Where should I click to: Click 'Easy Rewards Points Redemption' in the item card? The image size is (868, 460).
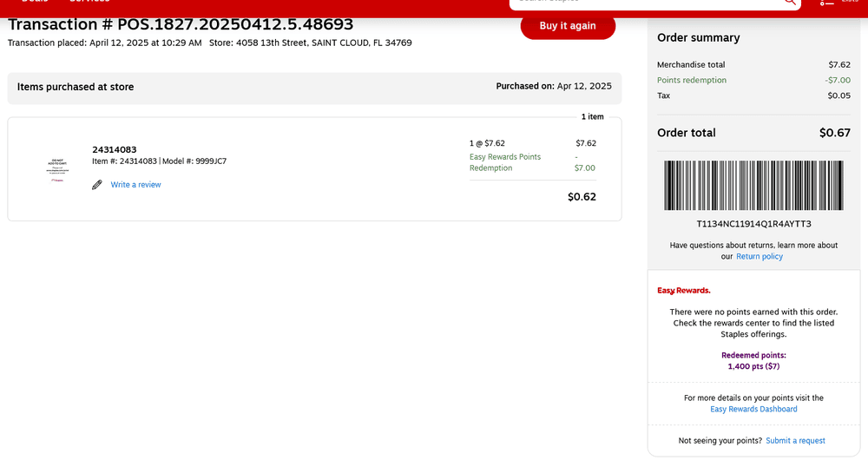505,162
